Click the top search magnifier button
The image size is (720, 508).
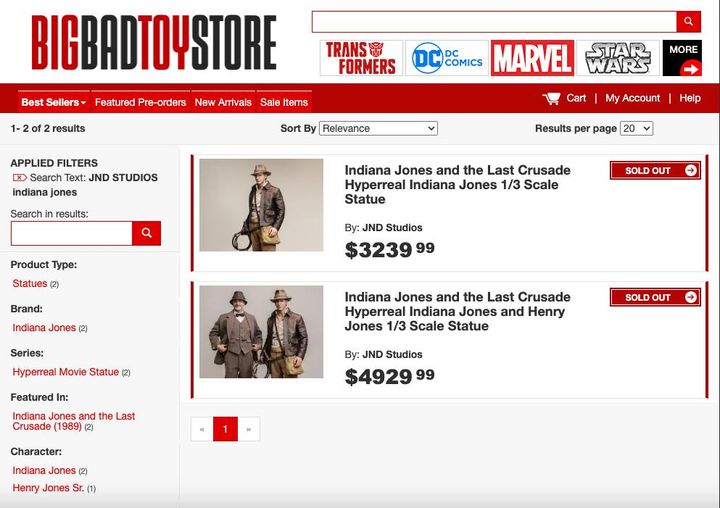(x=688, y=21)
